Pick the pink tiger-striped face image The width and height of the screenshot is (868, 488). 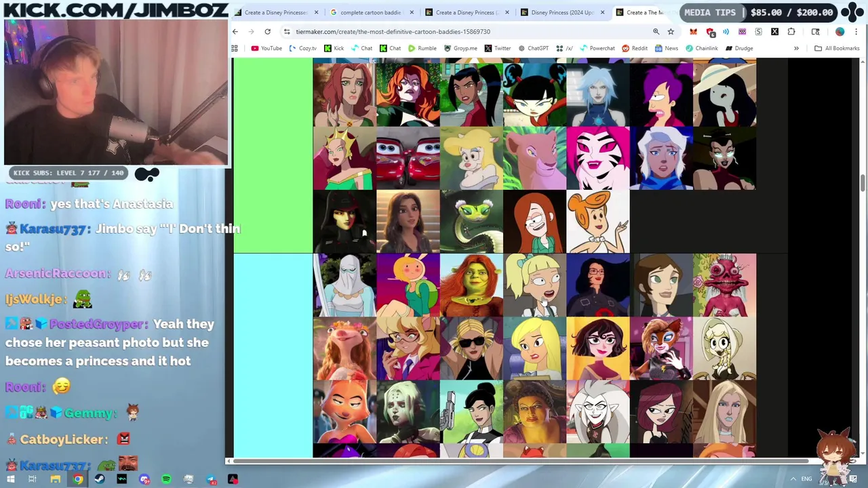coord(598,158)
